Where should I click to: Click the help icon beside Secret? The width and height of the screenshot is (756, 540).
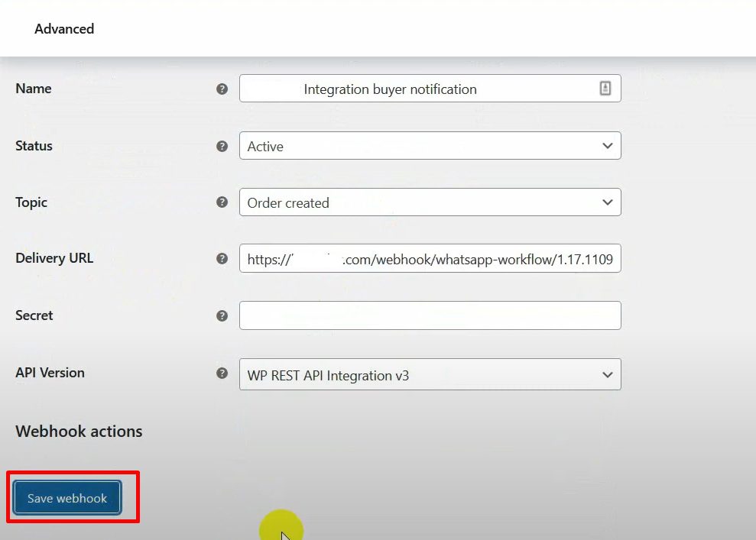coord(222,315)
